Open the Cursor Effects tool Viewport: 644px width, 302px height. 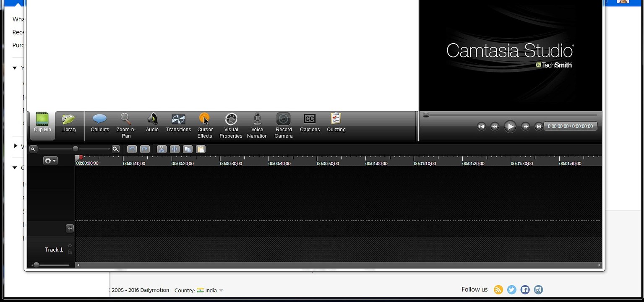tap(205, 126)
